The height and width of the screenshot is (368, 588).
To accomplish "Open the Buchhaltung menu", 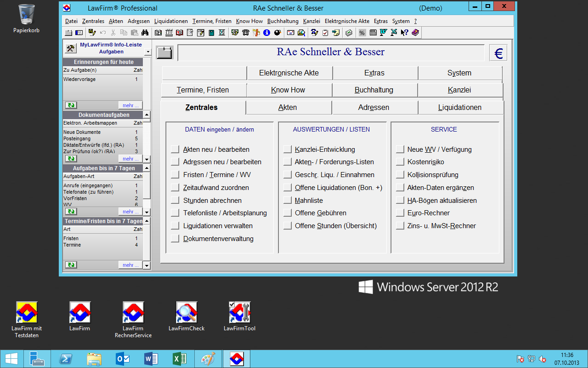I will (x=283, y=21).
